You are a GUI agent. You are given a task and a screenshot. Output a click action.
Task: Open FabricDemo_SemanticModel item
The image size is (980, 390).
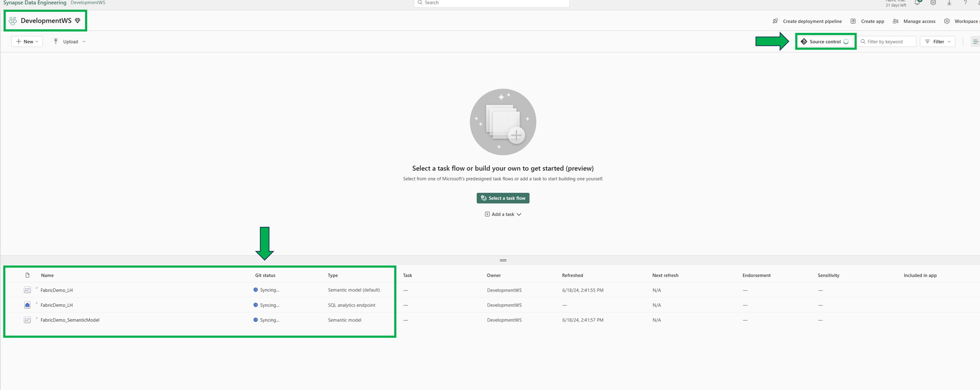(x=70, y=320)
